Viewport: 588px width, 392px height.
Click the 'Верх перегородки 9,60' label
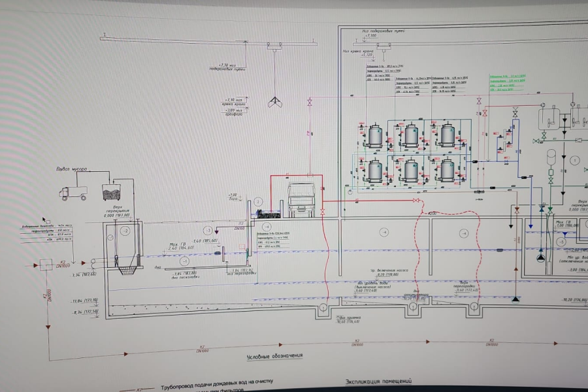pyautogui.click(x=465, y=286)
